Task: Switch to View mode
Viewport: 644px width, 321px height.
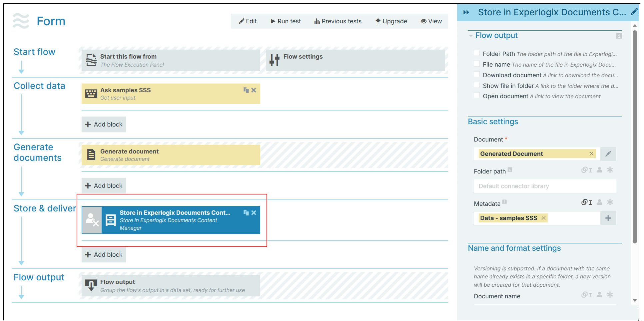Action: pyautogui.click(x=431, y=21)
